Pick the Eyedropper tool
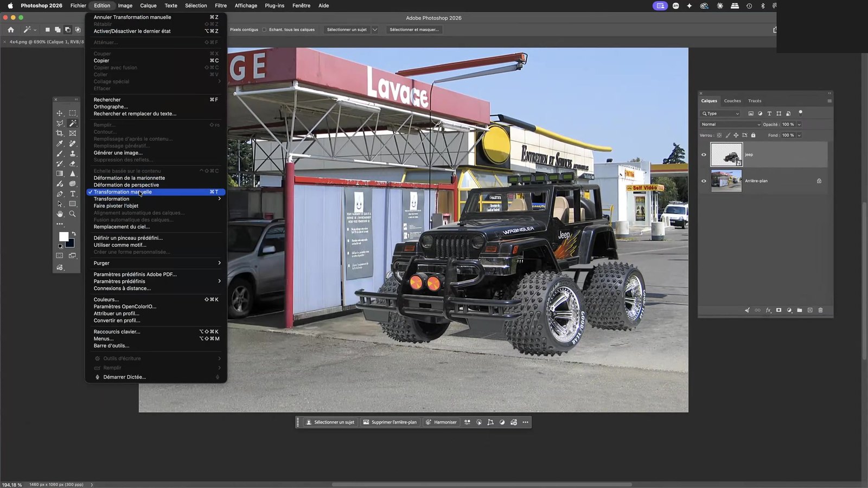 pyautogui.click(x=60, y=144)
